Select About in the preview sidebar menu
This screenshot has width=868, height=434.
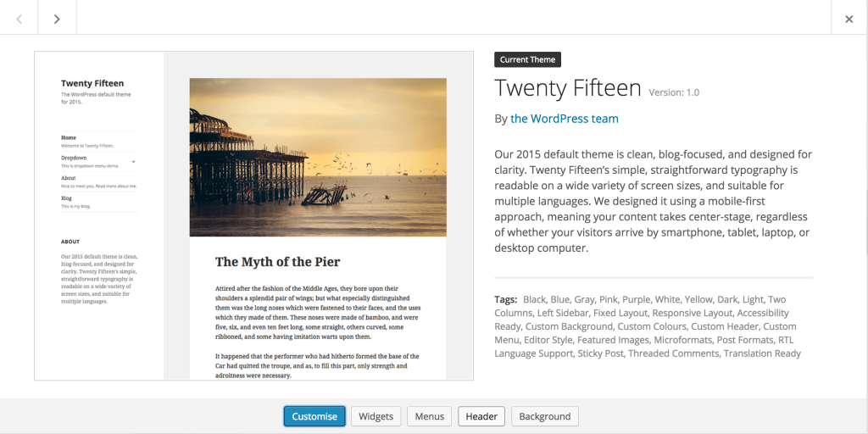[69, 178]
